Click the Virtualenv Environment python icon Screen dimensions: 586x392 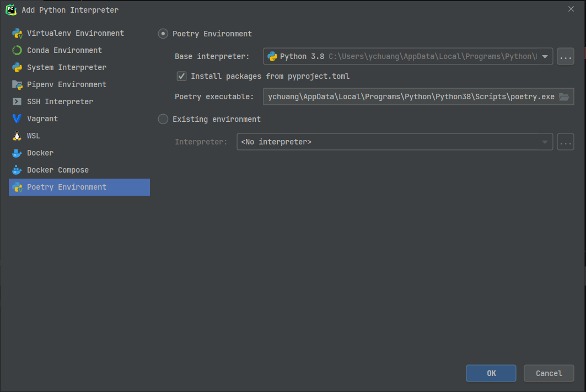pos(17,33)
